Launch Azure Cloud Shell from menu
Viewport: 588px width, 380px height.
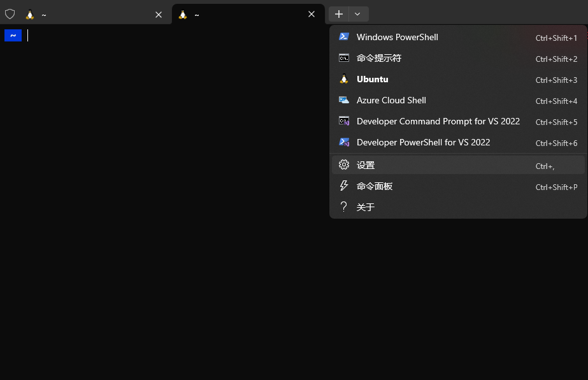pos(391,100)
